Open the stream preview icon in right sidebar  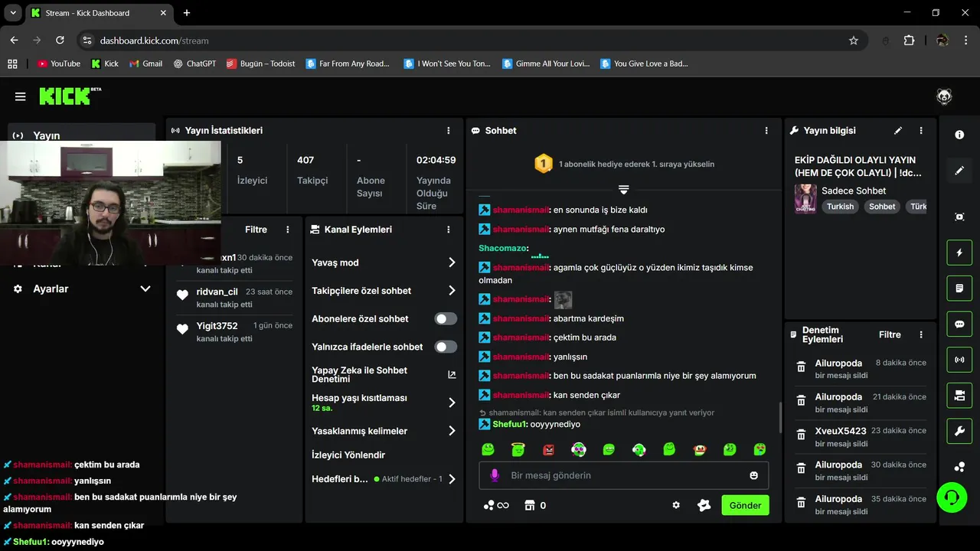coord(959,217)
